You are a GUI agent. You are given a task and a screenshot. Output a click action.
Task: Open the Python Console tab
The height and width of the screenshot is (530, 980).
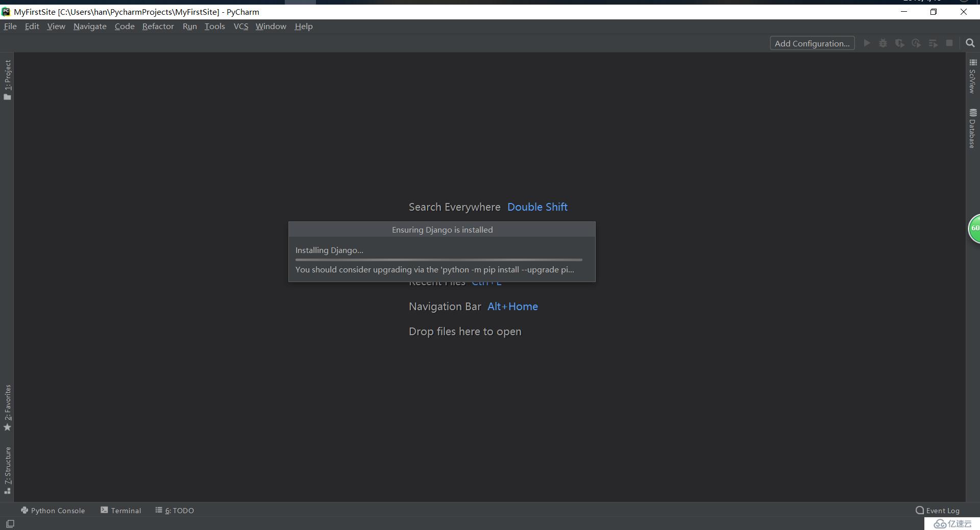click(x=53, y=510)
